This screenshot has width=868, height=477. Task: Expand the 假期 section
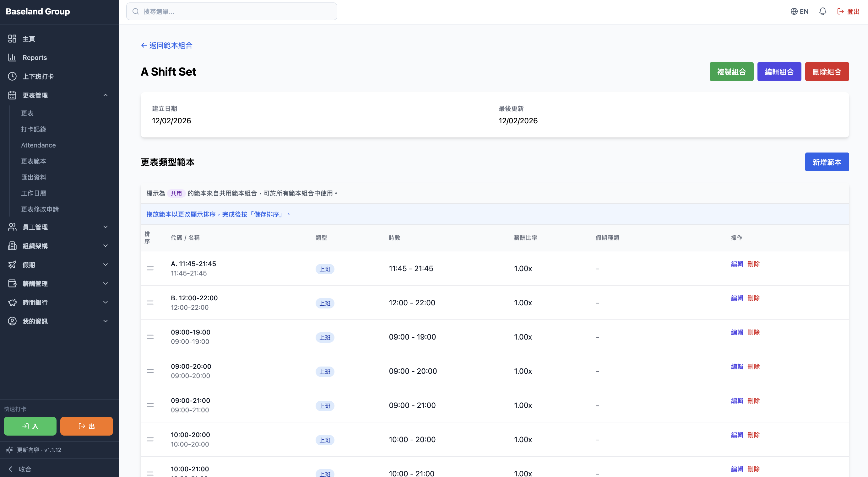tap(59, 265)
